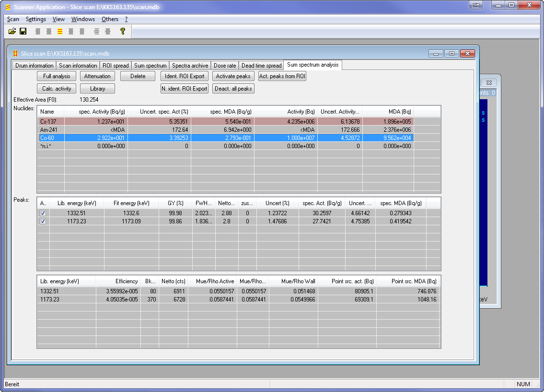544x392 pixels.
Task: Click the GY (%) column header
Action: tap(175, 203)
